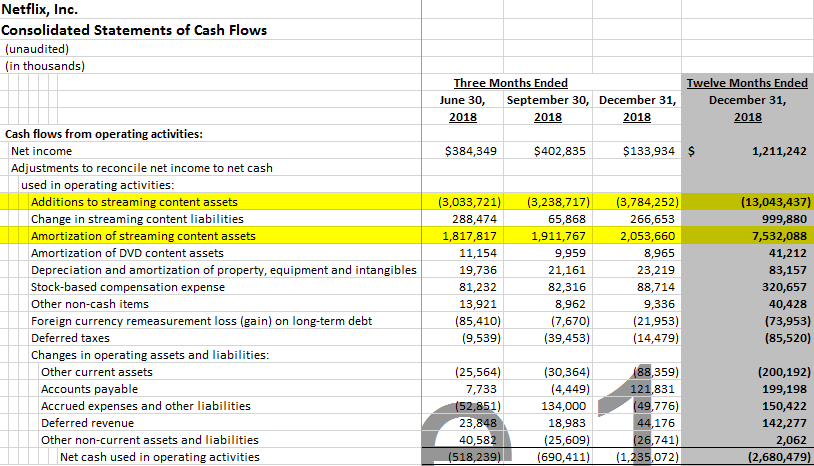Viewport: 814px width, 466px height.
Task: Click the value 7,733
Action: (x=481, y=389)
